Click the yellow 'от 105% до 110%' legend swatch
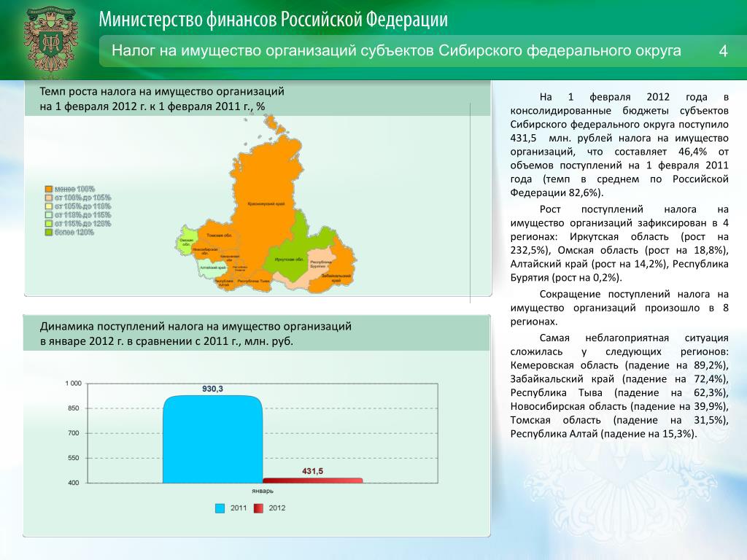Screen dimensions: 747x560 click(x=49, y=206)
